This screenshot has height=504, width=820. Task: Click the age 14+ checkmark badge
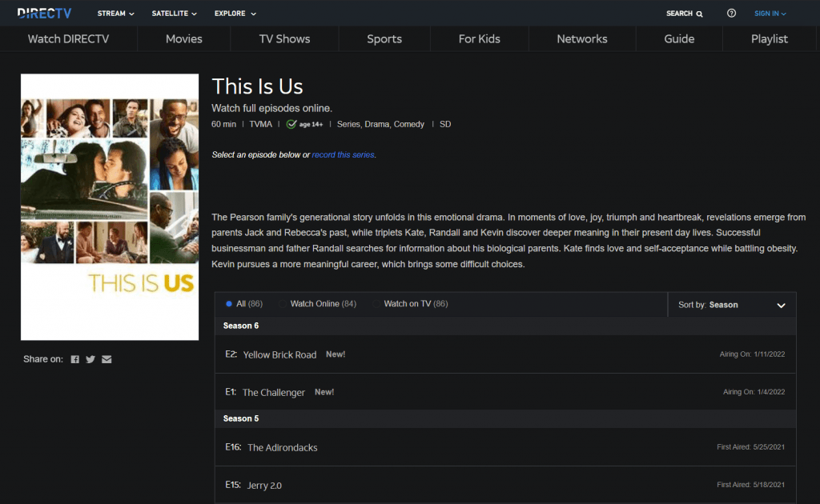pos(304,124)
